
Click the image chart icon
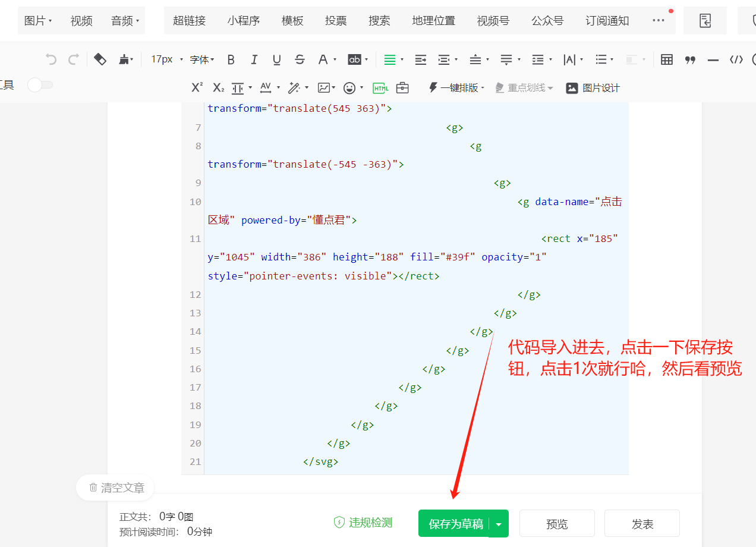pyautogui.click(x=324, y=87)
